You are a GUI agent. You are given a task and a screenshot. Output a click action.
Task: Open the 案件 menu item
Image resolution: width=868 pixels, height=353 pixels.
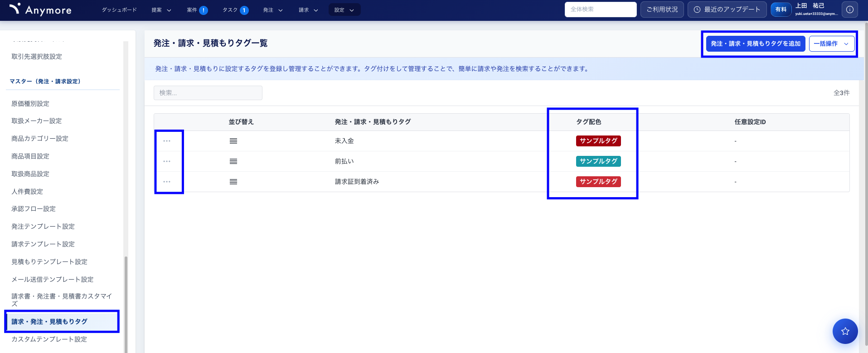192,10
